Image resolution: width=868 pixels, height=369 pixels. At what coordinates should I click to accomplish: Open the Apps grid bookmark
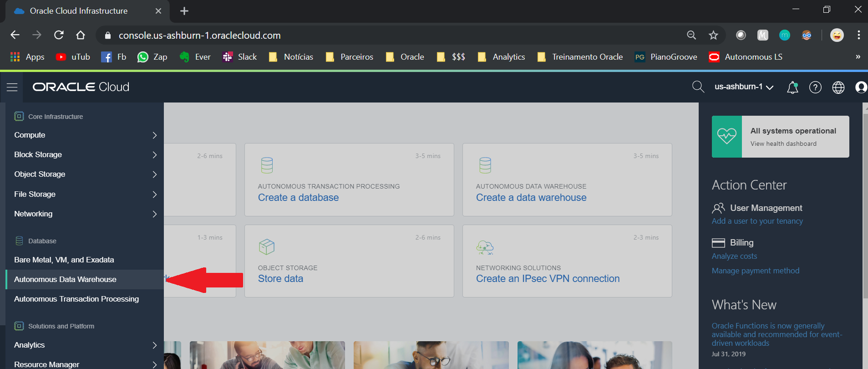pyautogui.click(x=27, y=57)
